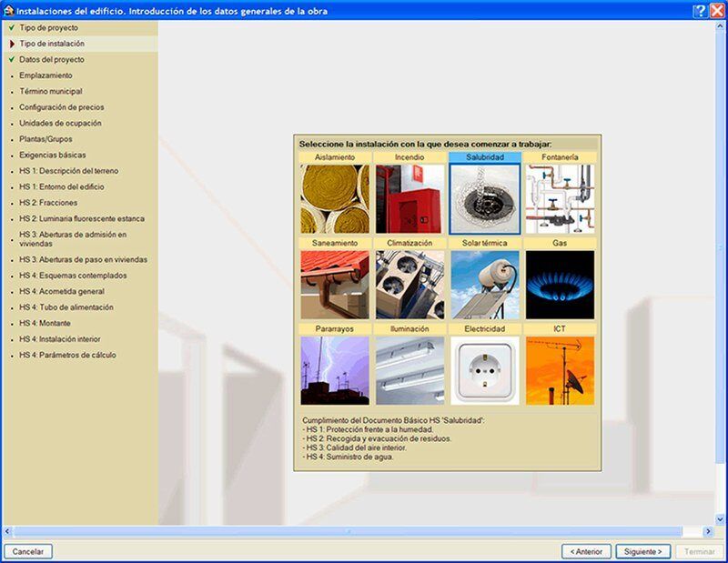Open Datos del proyecto step
728x563 pixels.
coord(52,59)
